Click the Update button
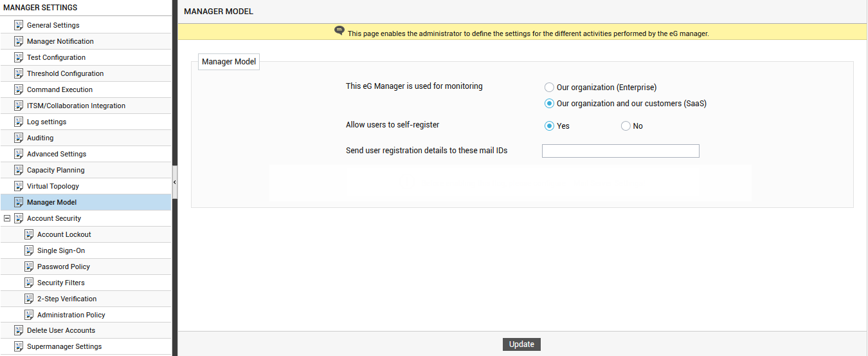This screenshot has width=868, height=356. (521, 344)
